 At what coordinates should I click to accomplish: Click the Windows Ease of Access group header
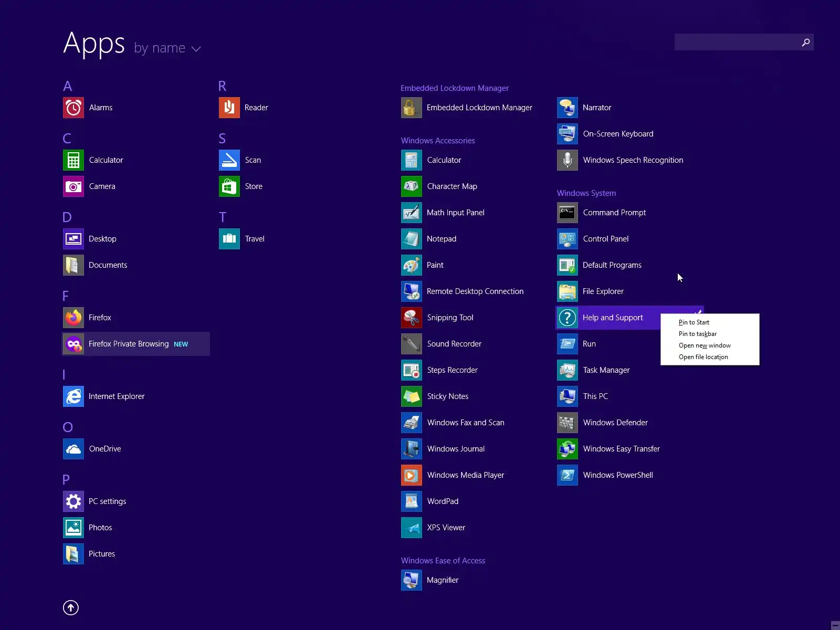click(443, 561)
